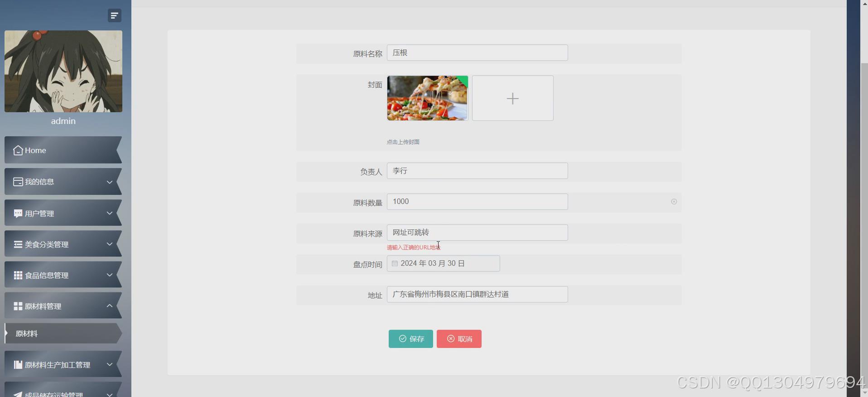Expand 食品信息管理 chevron arrow

coord(109,275)
